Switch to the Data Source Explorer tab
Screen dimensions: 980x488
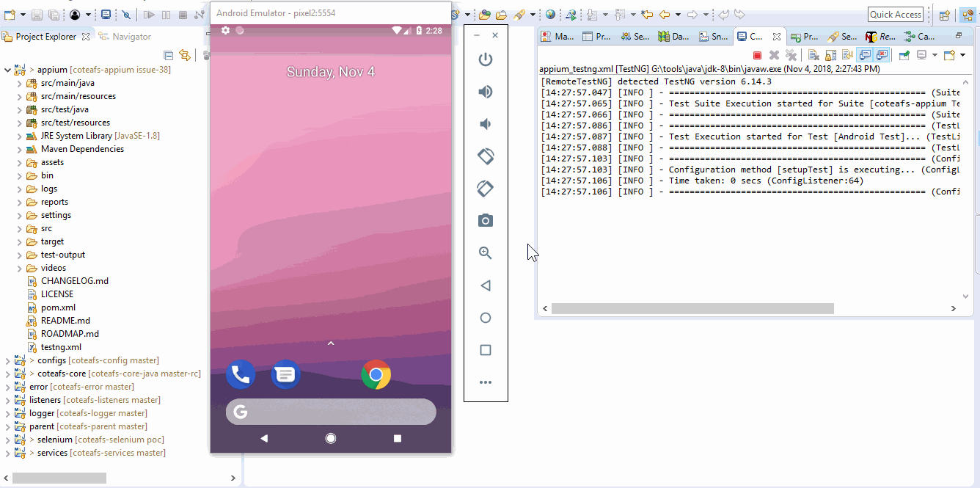[674, 36]
